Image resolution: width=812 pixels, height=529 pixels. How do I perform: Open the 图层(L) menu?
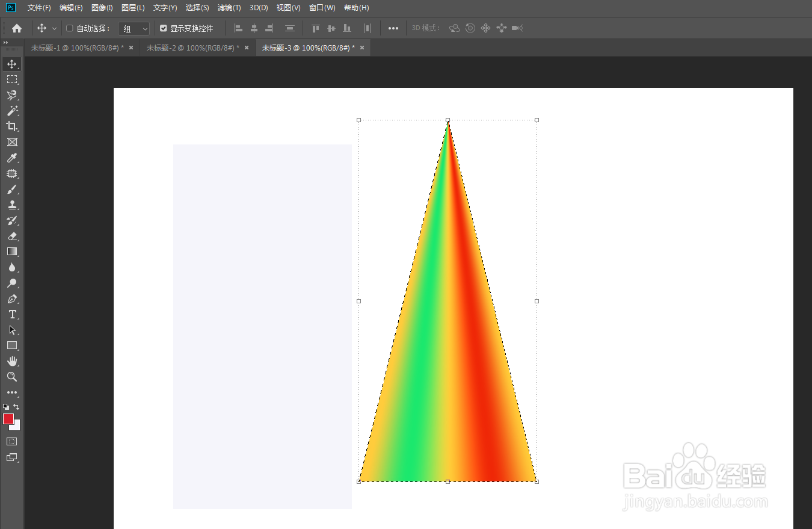[133, 8]
